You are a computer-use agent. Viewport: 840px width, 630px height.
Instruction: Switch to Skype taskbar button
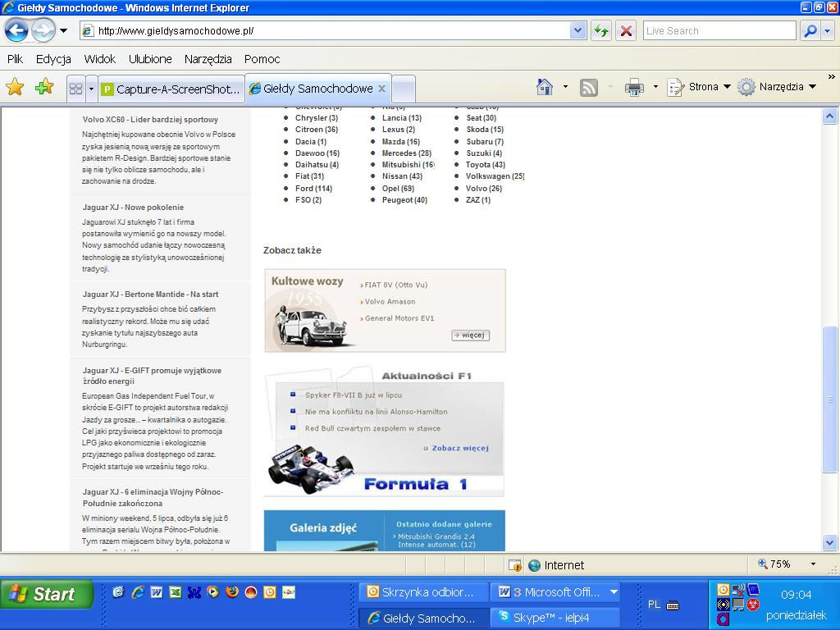pyautogui.click(x=554, y=618)
